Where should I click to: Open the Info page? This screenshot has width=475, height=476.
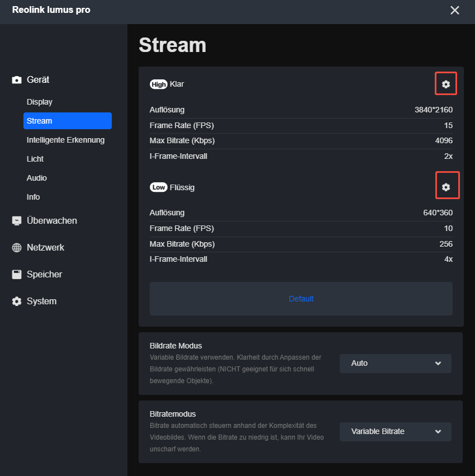coord(33,197)
